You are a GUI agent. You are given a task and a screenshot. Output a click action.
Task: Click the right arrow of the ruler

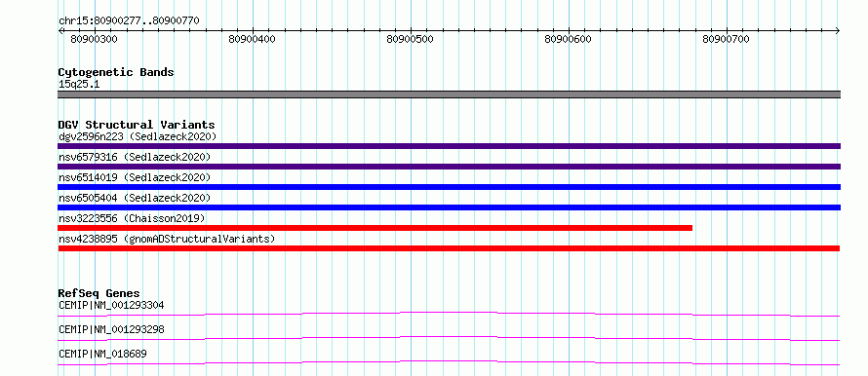coord(838,30)
